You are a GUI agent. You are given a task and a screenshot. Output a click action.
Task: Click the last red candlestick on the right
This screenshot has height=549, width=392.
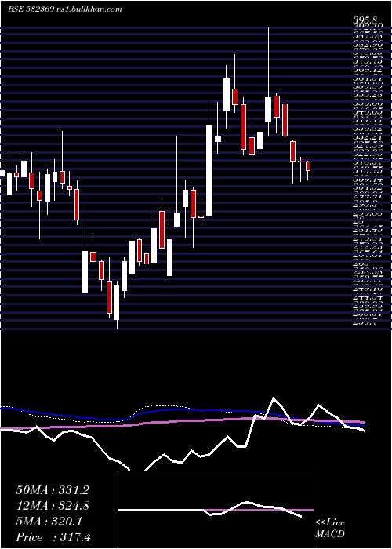point(308,166)
